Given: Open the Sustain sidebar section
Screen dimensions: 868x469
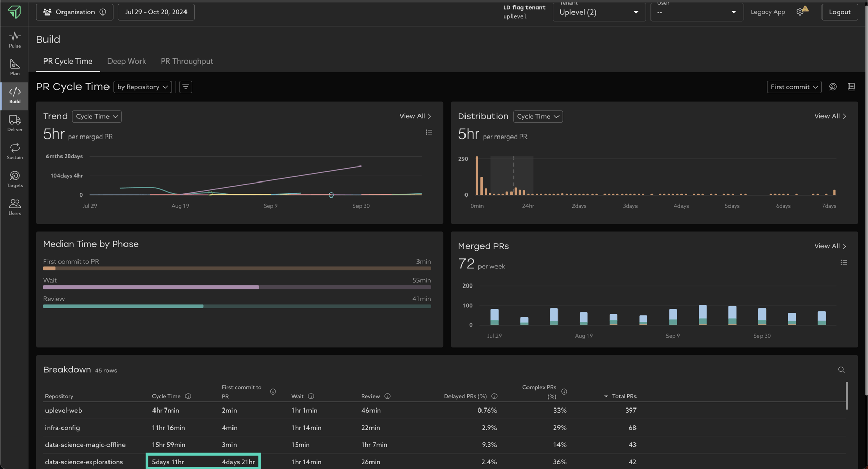Looking at the screenshot, I should coord(14,151).
